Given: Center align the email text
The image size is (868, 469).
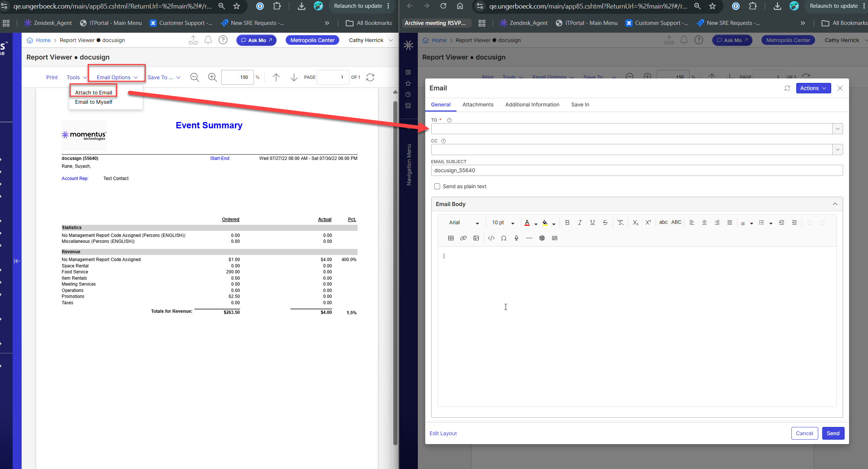Looking at the screenshot, I should 704,222.
